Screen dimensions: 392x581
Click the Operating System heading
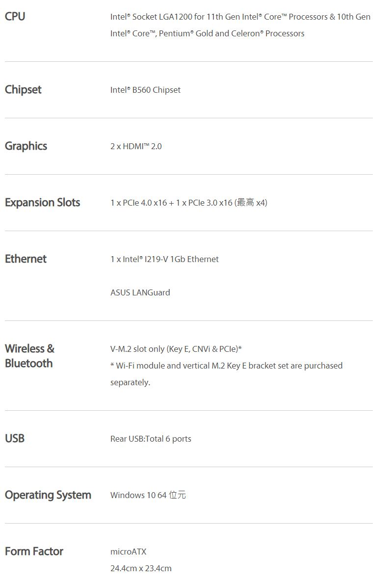[48, 496]
